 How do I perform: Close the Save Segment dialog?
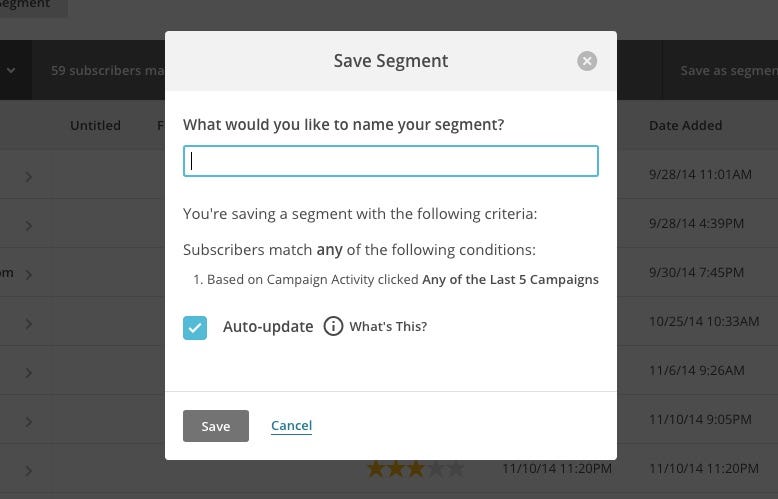tap(587, 61)
